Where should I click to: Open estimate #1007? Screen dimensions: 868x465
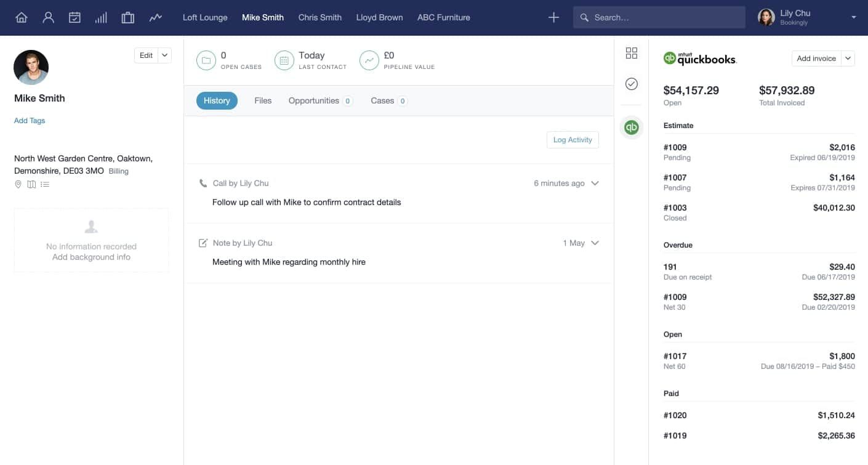tap(759, 182)
